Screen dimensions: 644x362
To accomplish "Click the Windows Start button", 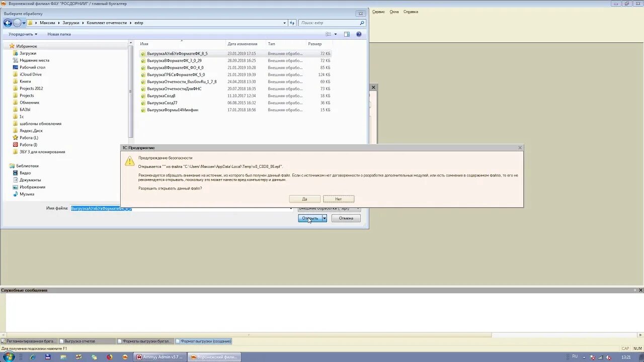I will click(x=9, y=357).
